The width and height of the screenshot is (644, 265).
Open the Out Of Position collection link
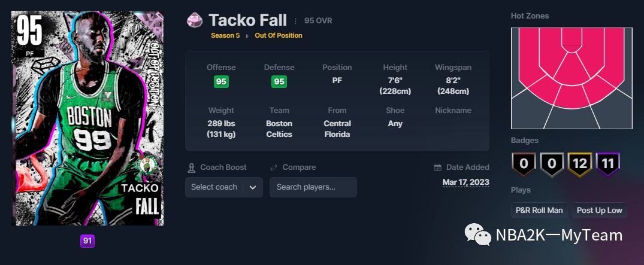[279, 35]
